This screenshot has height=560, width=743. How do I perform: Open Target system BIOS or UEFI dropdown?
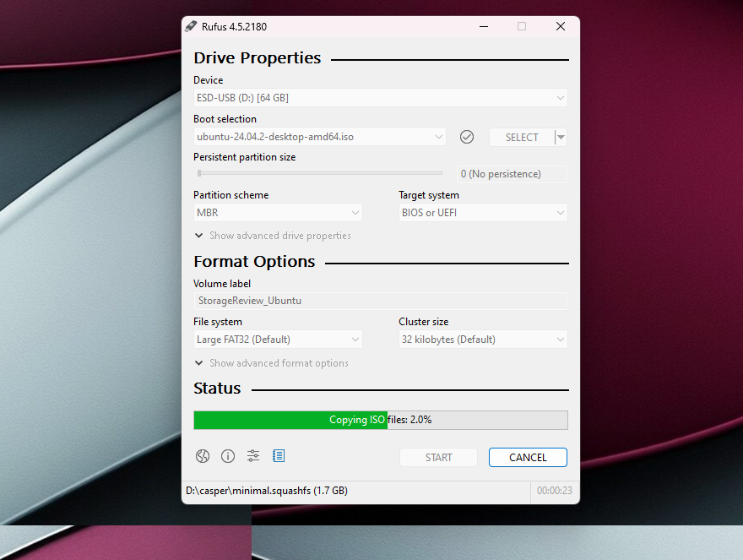coord(483,213)
